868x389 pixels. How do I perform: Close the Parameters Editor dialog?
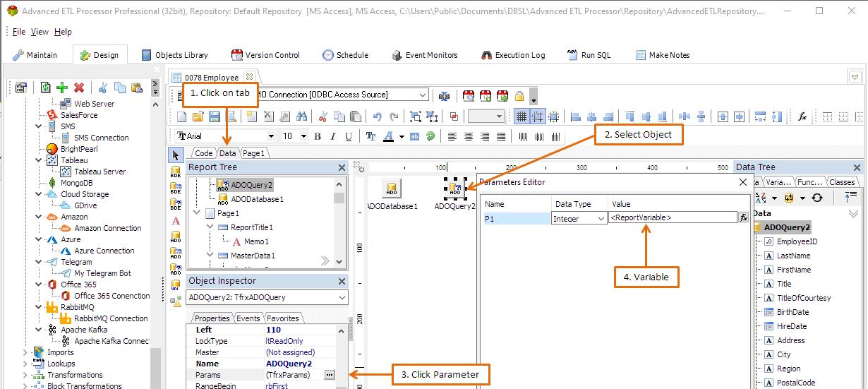click(742, 182)
